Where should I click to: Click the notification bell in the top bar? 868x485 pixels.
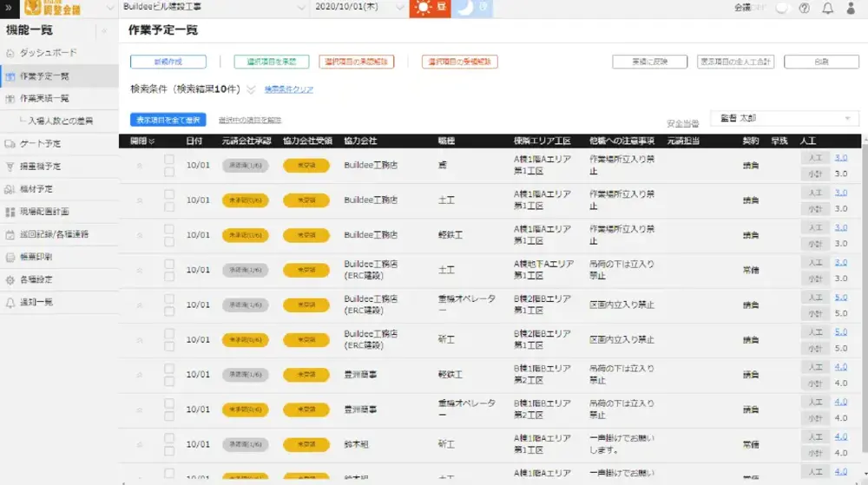827,9
